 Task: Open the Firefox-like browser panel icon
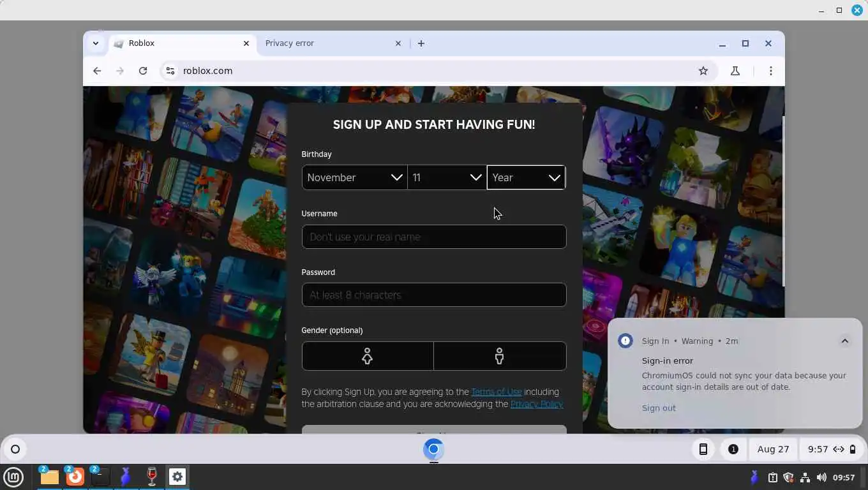pyautogui.click(x=75, y=477)
